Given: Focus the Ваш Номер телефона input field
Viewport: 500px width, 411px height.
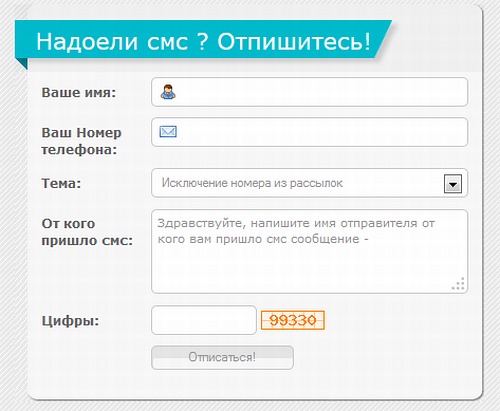Looking at the screenshot, I should (x=309, y=132).
